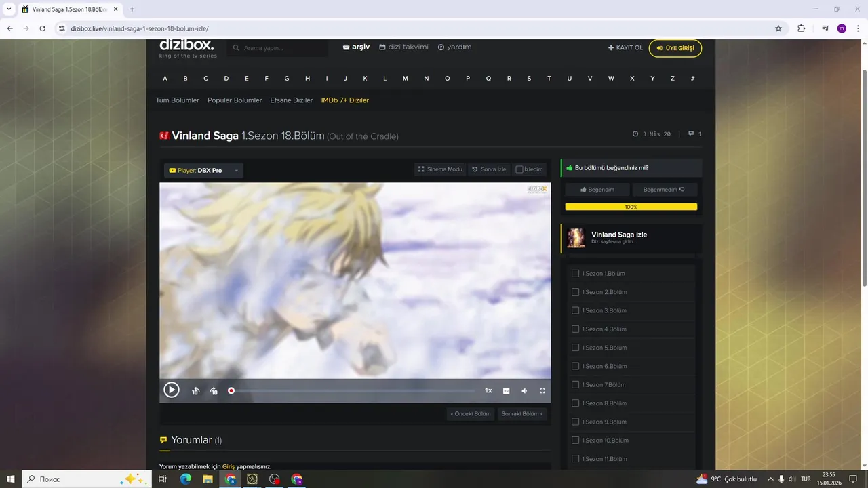The width and height of the screenshot is (868, 488).
Task: Click Sonra İzle to watch later
Action: 489,169
